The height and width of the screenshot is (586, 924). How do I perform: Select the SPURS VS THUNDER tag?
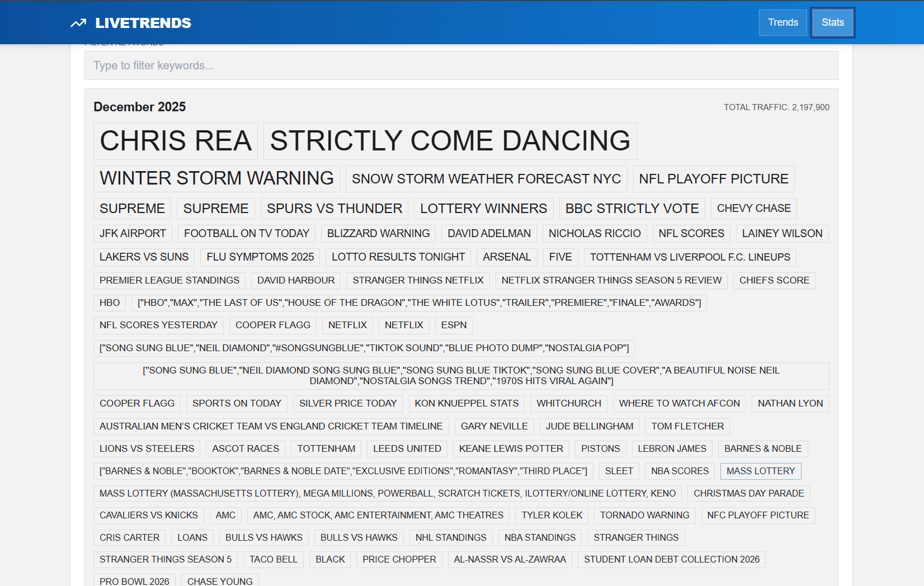coord(334,209)
